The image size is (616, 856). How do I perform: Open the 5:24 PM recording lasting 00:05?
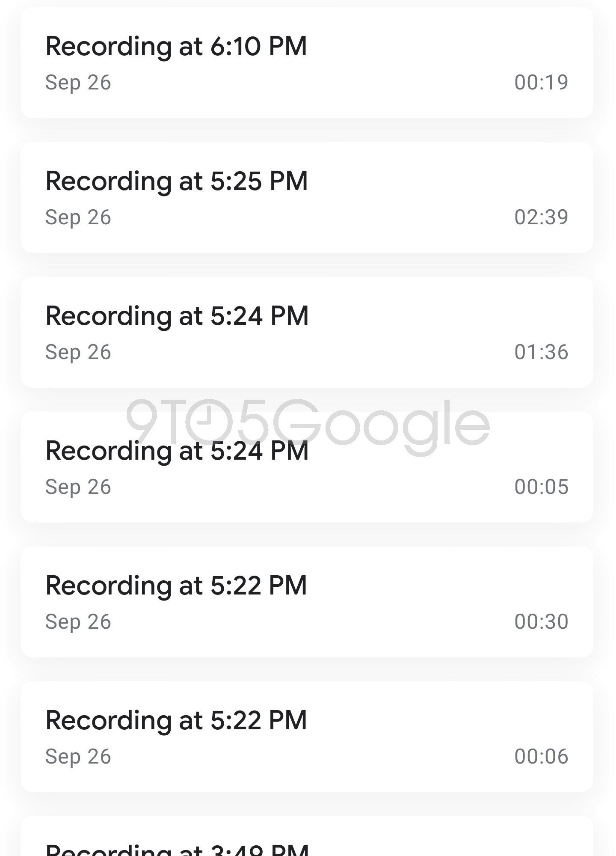click(177, 452)
